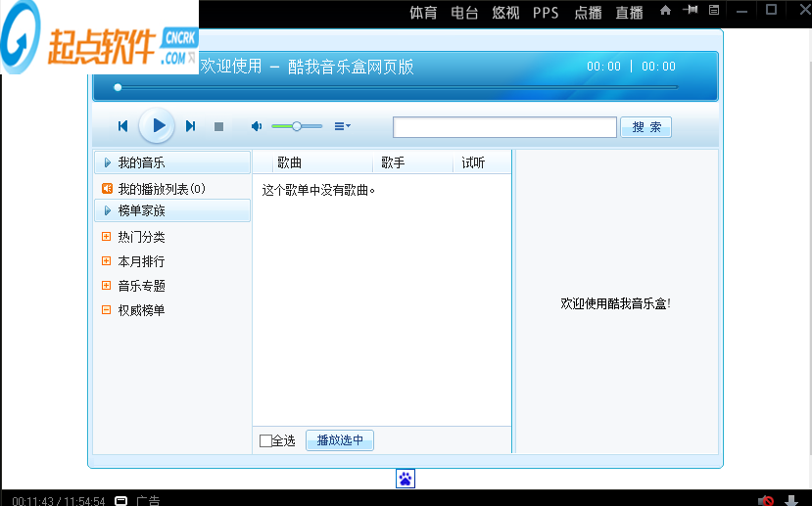Click the orange playlist speaker icon
The width and height of the screenshot is (812, 506).
click(x=107, y=188)
